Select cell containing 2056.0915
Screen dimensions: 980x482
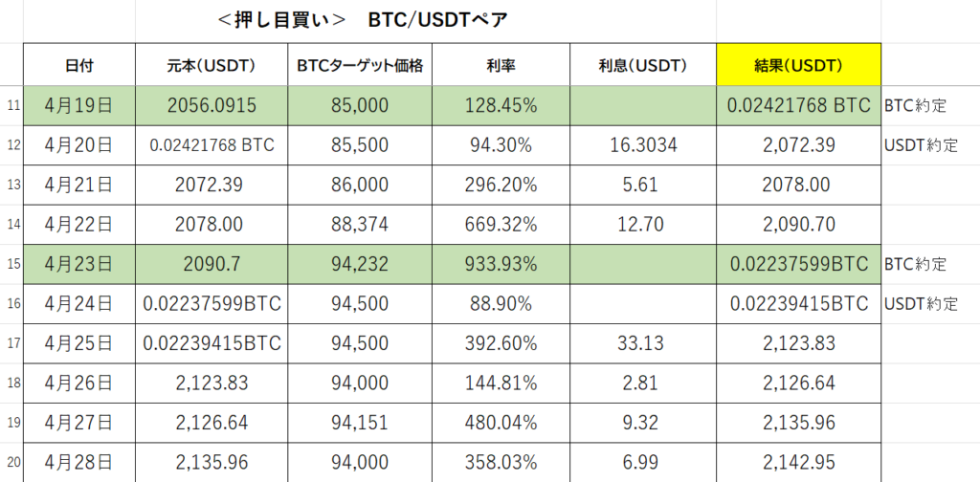tap(212, 105)
